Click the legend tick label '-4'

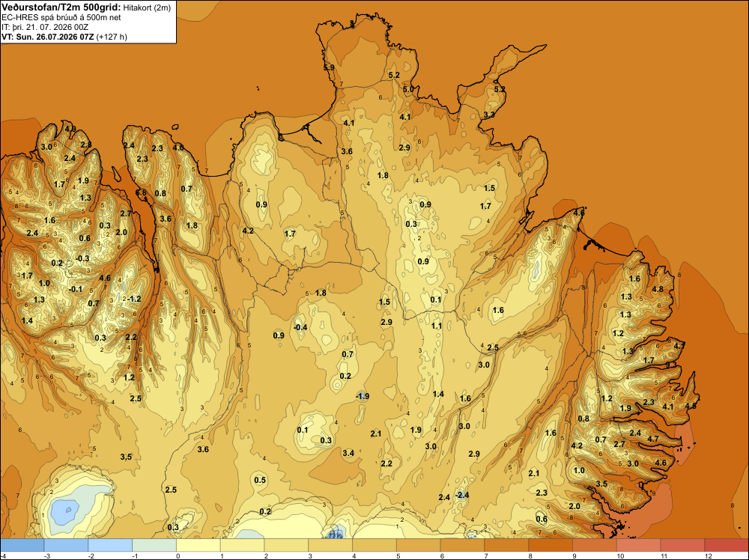click(2, 556)
